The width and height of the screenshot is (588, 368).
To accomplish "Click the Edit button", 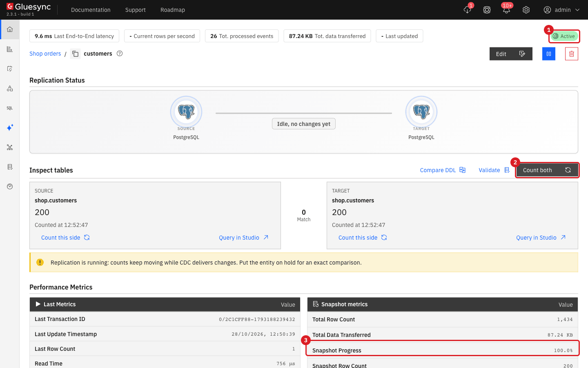I will pos(511,54).
